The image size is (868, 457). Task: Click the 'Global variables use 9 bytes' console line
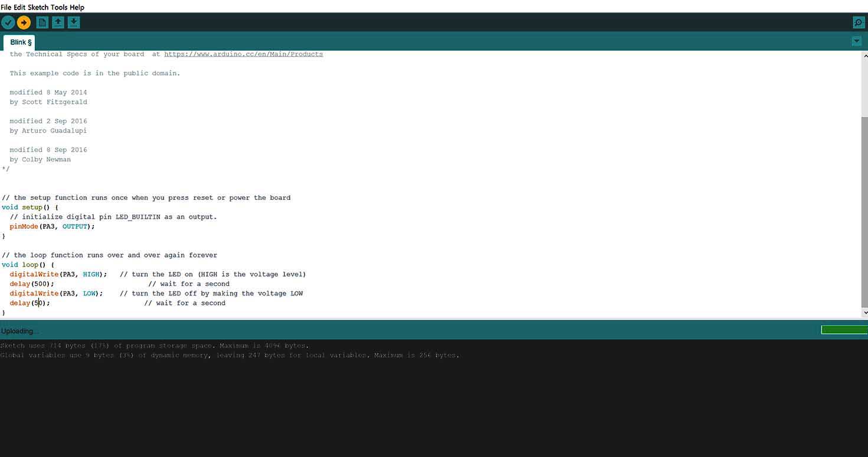click(230, 355)
